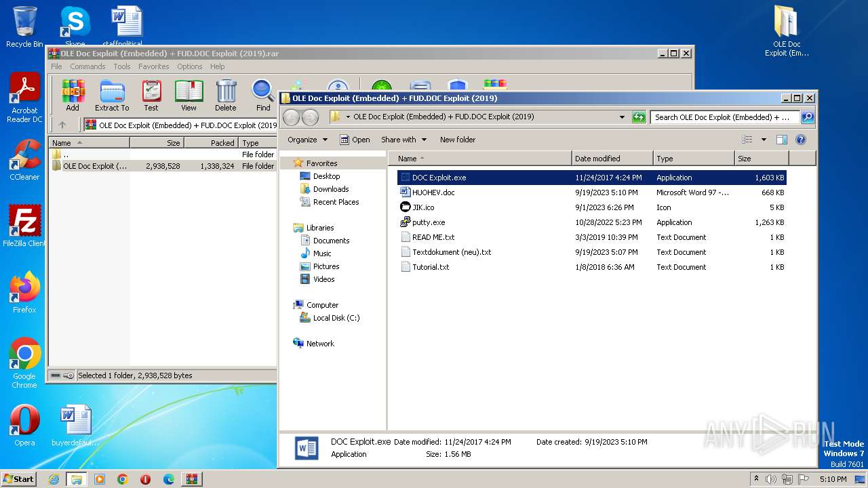Click the WinRAR Extract To icon
The image size is (868, 488).
[x=112, y=96]
